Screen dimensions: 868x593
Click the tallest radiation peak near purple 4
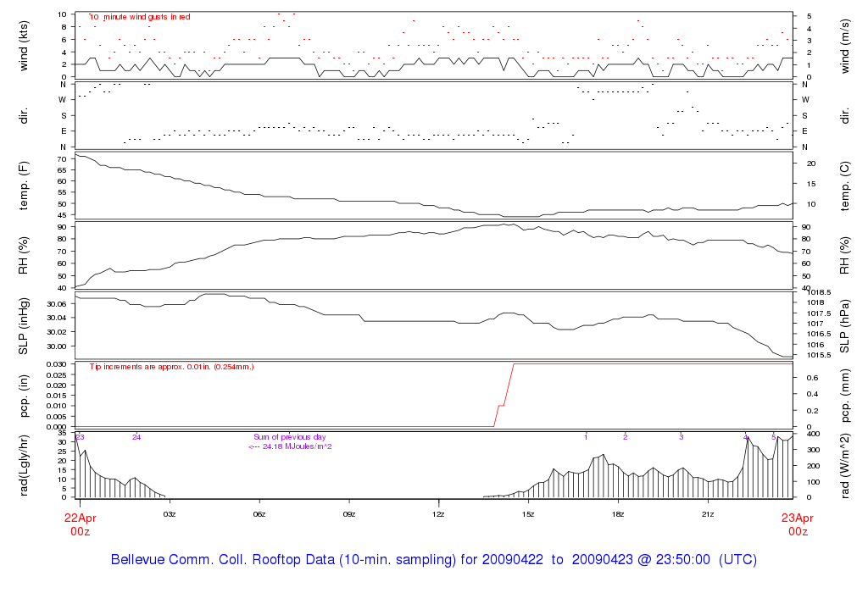pyautogui.click(x=748, y=438)
